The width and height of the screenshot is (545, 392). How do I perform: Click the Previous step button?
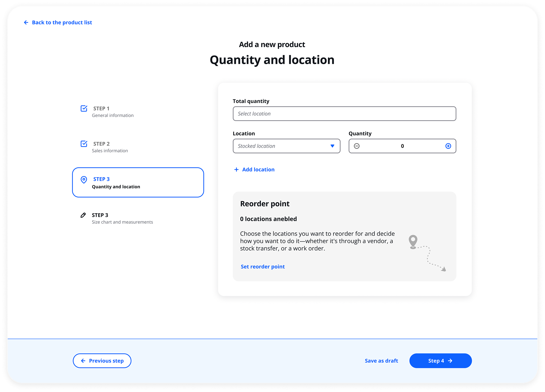102,361
